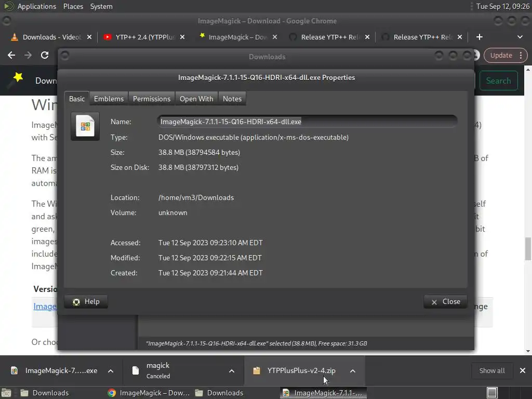
Task: Click the Search button on ImageMagick page
Action: click(498, 81)
